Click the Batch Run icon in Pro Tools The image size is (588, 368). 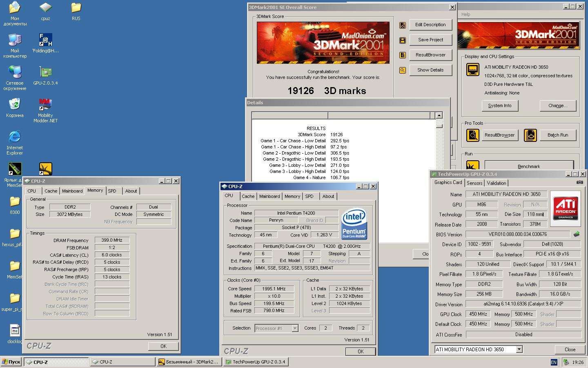(530, 135)
